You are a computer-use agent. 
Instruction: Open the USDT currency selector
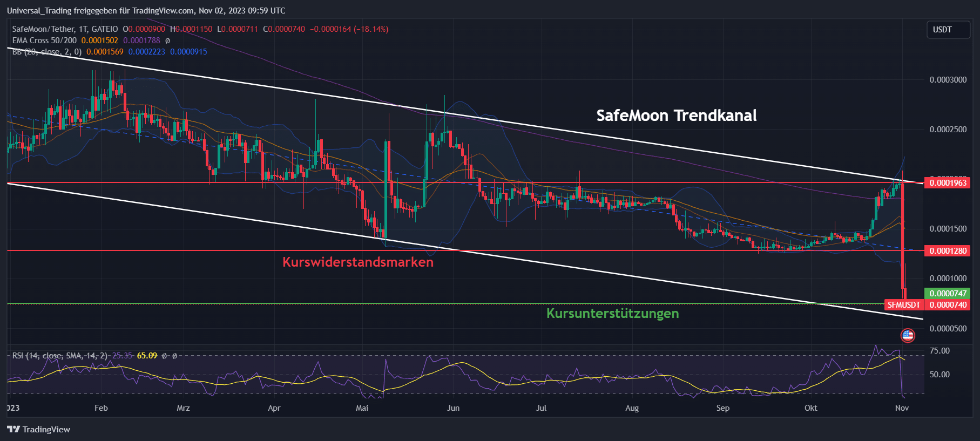(x=948, y=30)
